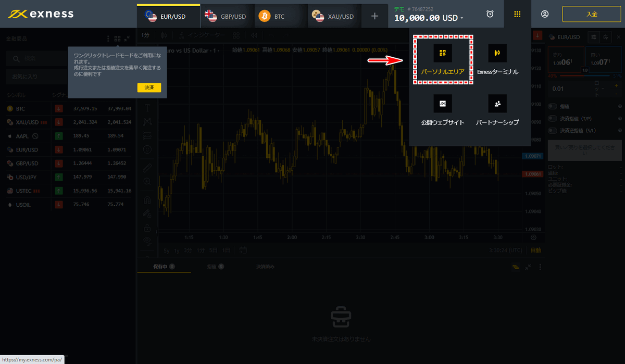Collapse the 金融商品 panel with the arrows icon
The width and height of the screenshot is (625, 364).
tap(127, 39)
